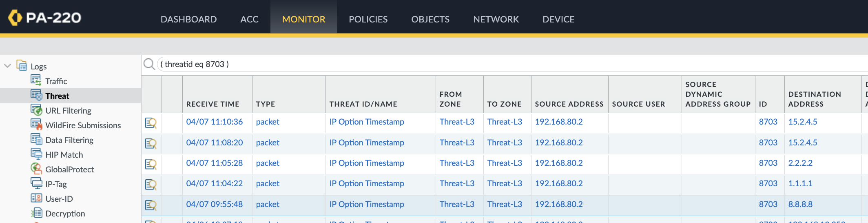Open log details for the 11:10:36 entry

[x=151, y=123]
